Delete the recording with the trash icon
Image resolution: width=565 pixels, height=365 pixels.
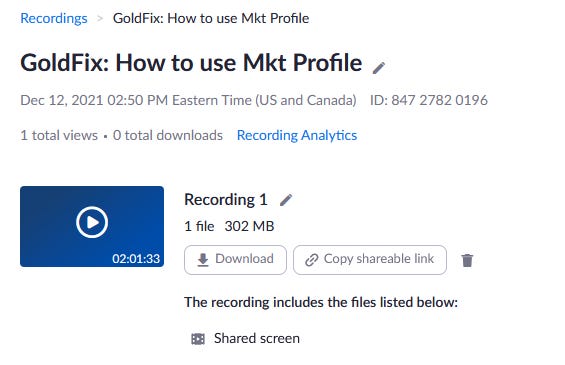coord(467,260)
